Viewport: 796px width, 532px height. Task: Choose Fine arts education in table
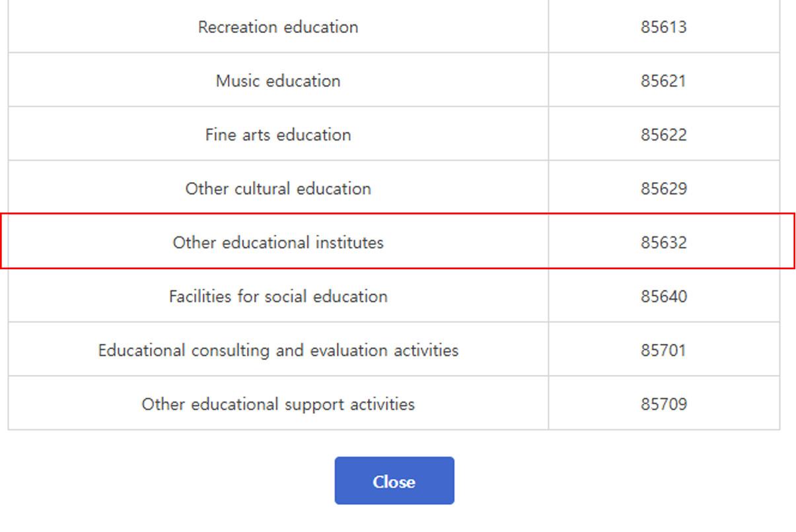(x=278, y=135)
